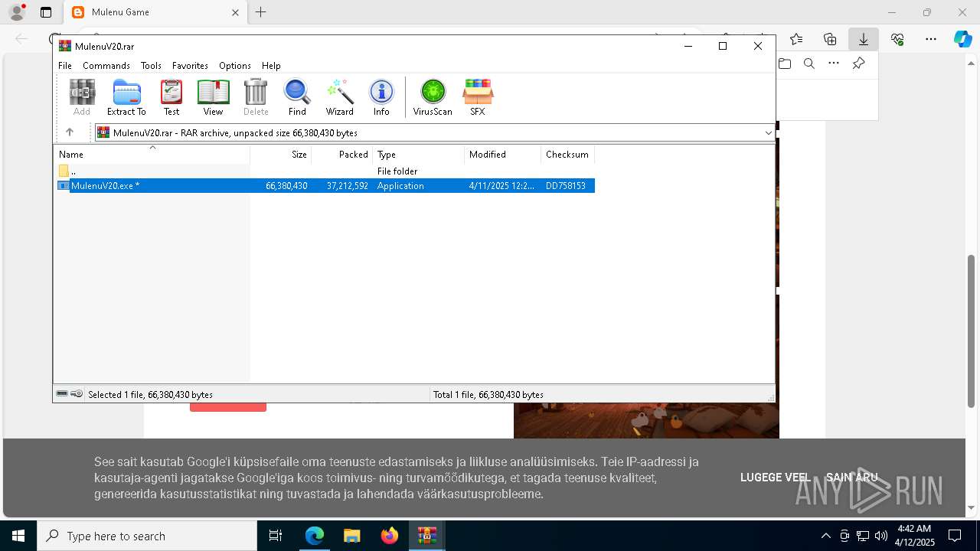Open Browser essentials heart icon
The height and width of the screenshot is (551, 980).
tap(897, 39)
